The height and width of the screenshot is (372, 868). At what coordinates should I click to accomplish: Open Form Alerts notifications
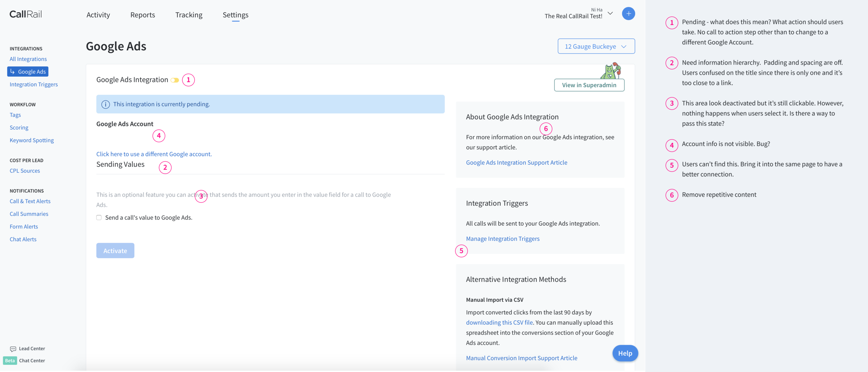(24, 227)
